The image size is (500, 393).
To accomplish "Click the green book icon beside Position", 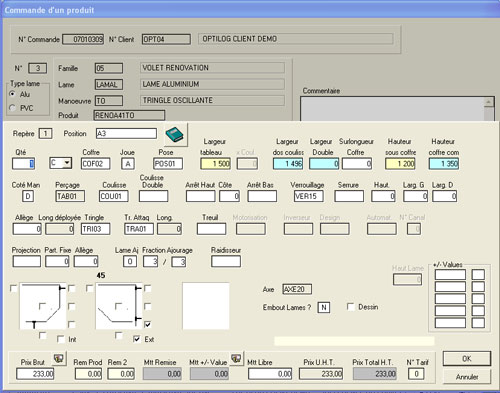I will coord(175,135).
